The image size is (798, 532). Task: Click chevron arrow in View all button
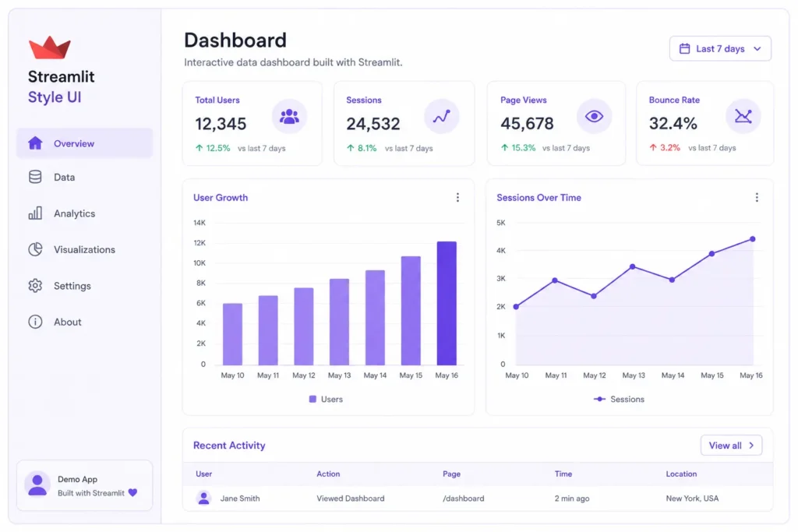click(751, 445)
